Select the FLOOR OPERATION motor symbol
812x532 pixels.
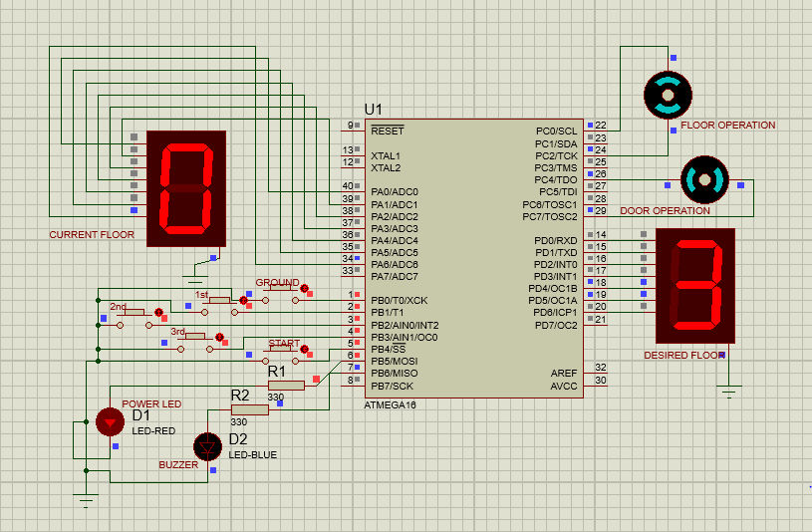(x=669, y=95)
